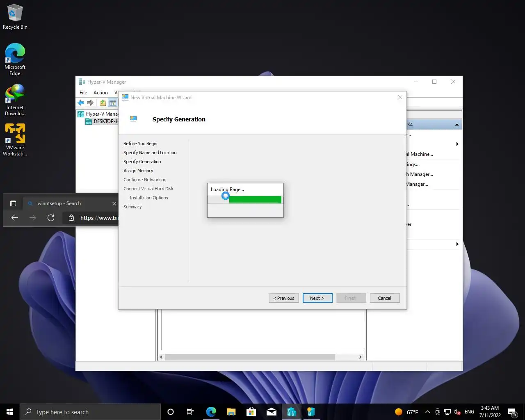Screen dimensions: 525x420
Task: Click the Edge tab actions menu icon
Action: [13, 203]
